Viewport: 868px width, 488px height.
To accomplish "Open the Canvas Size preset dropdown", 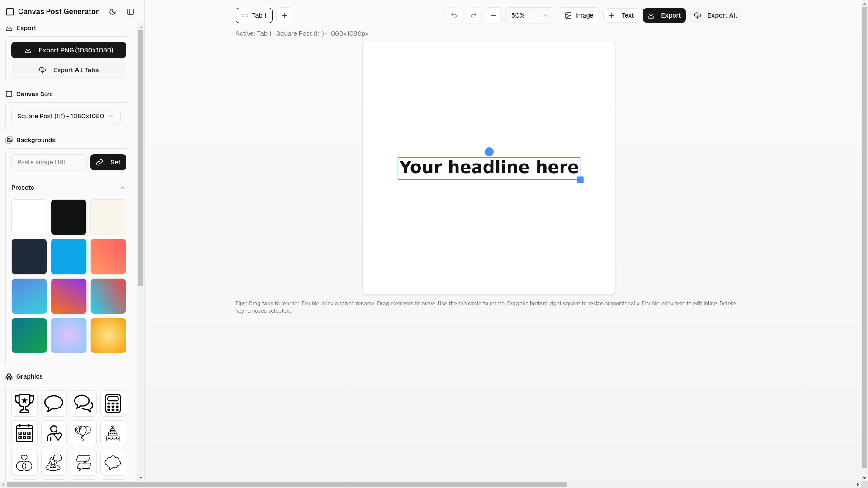I will tap(66, 116).
